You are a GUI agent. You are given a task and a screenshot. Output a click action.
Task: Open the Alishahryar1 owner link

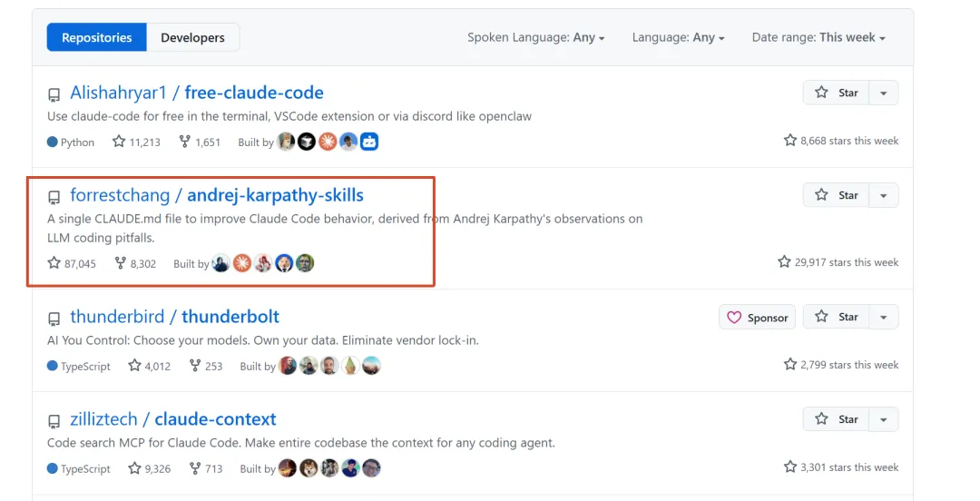pos(118,93)
